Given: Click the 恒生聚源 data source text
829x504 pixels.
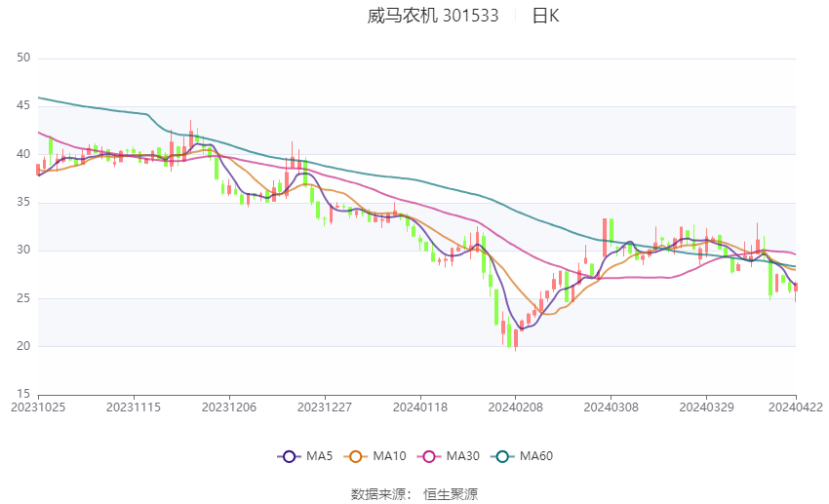Looking at the screenshot, I should pyautogui.click(x=451, y=494).
